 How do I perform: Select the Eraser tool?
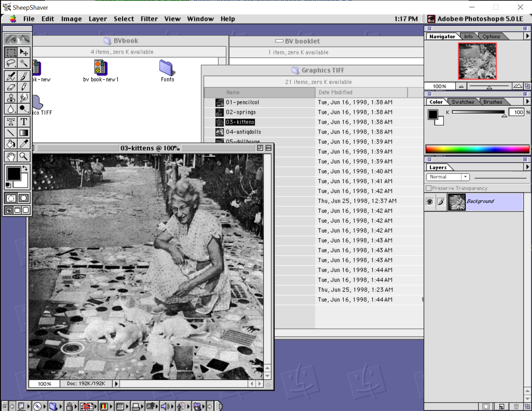point(11,87)
